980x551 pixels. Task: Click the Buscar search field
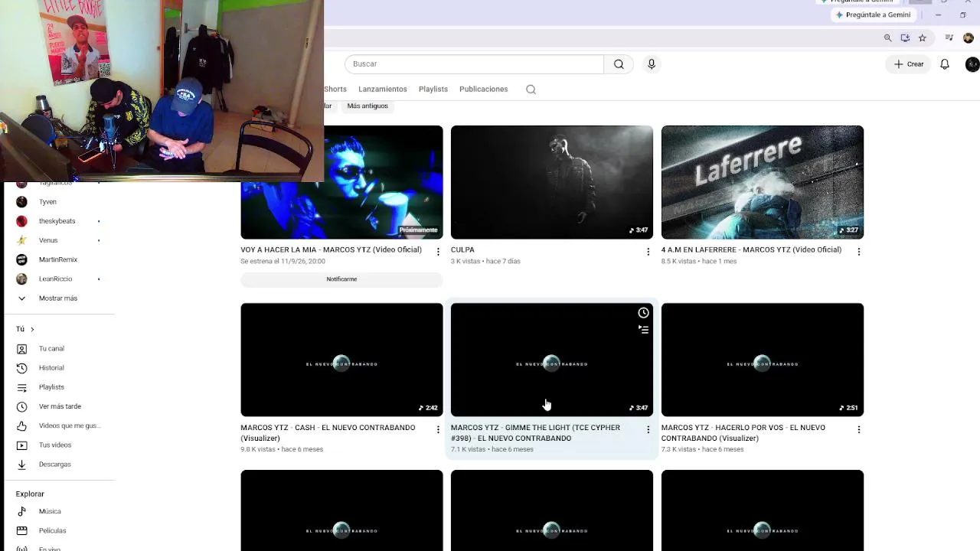pyautogui.click(x=474, y=64)
